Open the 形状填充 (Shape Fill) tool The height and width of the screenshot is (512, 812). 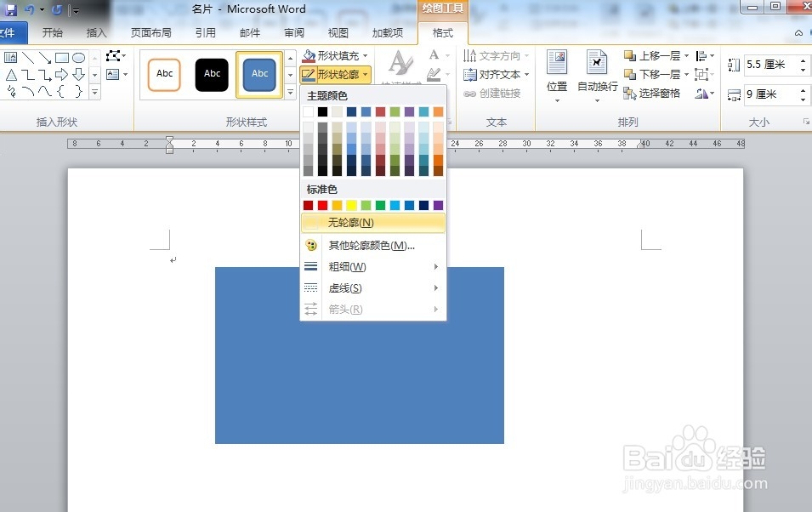pyautogui.click(x=338, y=56)
